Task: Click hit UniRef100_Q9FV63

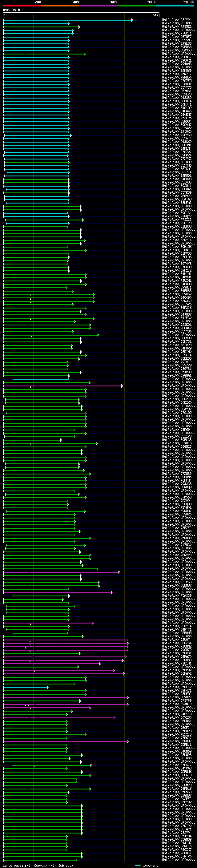Action: pos(176,135)
